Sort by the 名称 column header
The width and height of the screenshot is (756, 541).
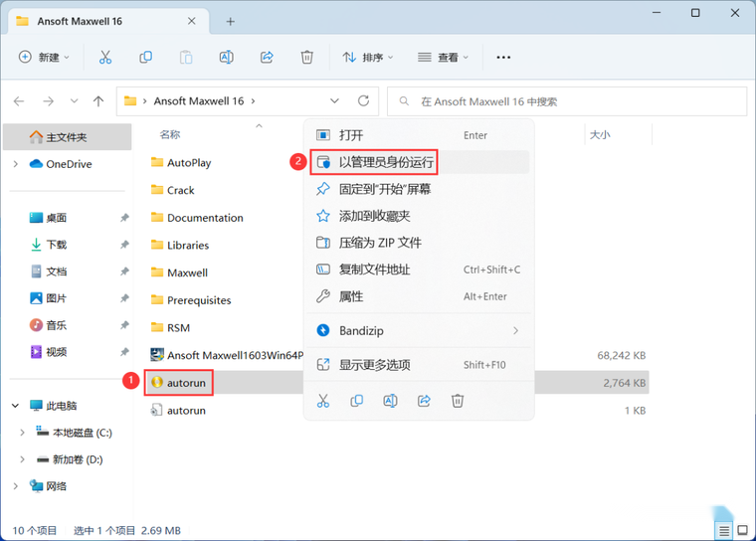tap(170, 134)
